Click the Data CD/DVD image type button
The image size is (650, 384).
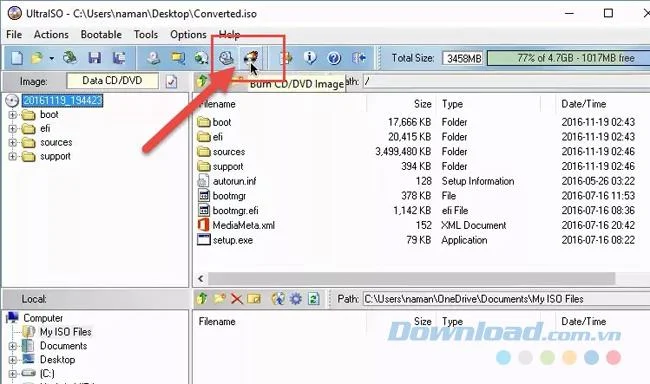(112, 80)
